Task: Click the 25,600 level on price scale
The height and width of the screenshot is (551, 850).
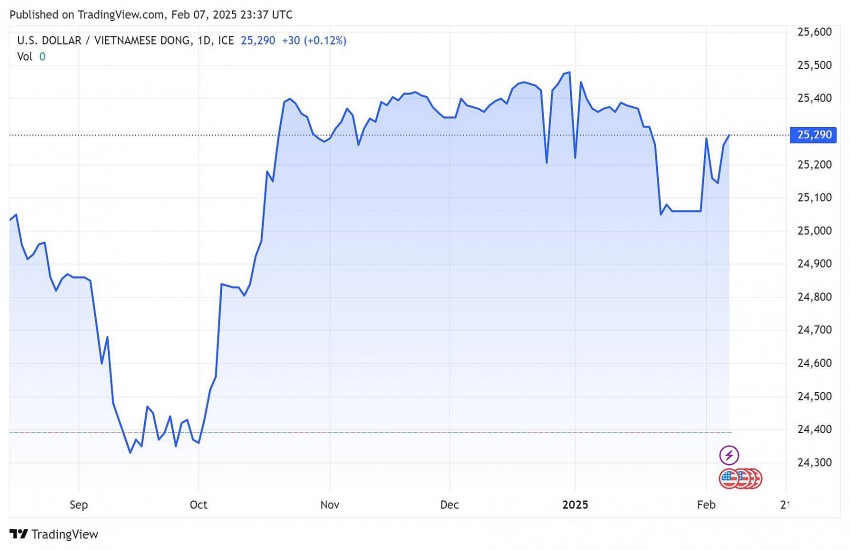Action: click(813, 32)
